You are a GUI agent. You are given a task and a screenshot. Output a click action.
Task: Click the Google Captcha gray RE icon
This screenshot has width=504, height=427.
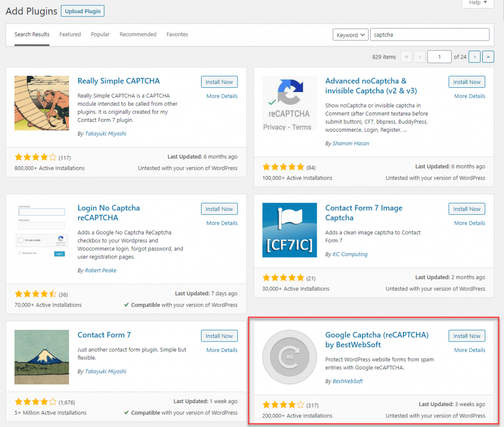tap(289, 357)
